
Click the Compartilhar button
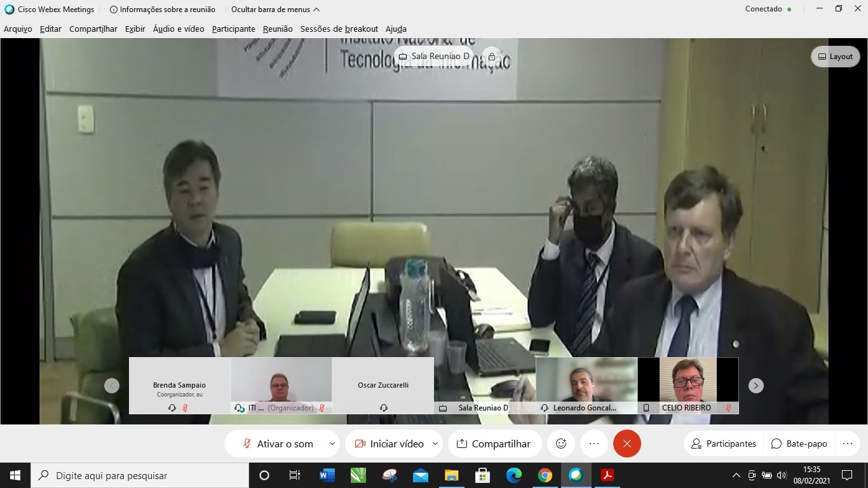coord(494,444)
